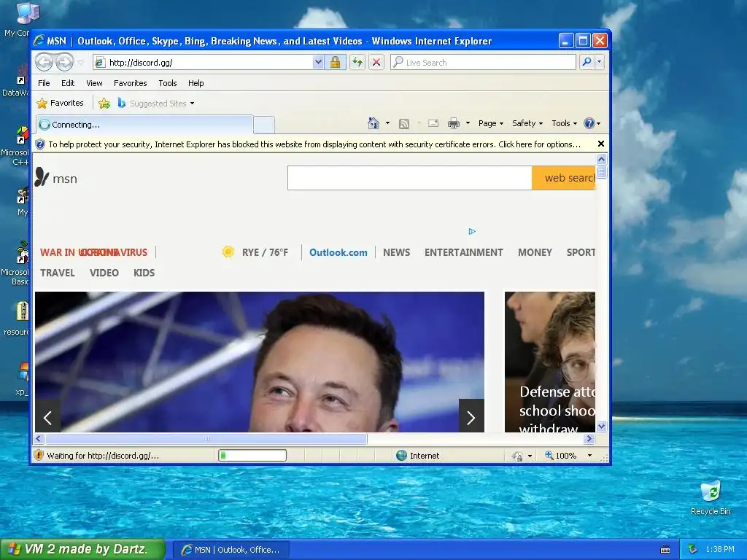
Task: Open the Tools menu in menu bar
Action: pyautogui.click(x=168, y=83)
